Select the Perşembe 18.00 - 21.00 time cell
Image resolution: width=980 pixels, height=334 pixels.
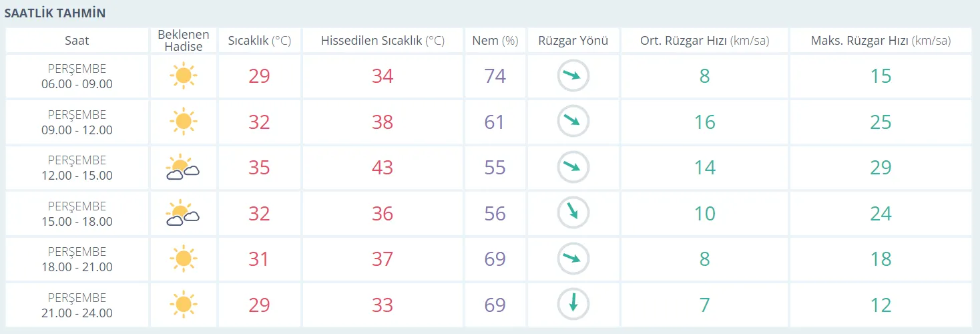[77, 259]
